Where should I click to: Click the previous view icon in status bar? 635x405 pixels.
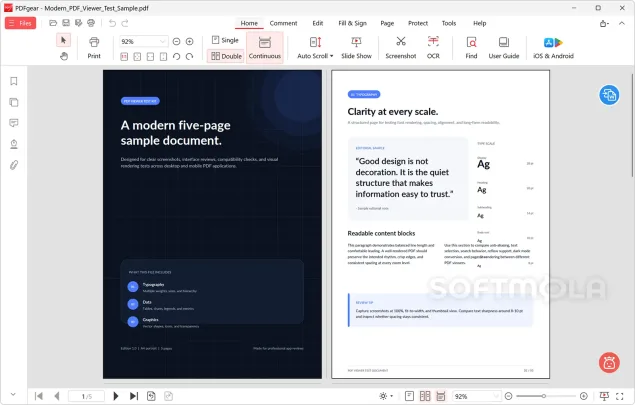[151, 396]
